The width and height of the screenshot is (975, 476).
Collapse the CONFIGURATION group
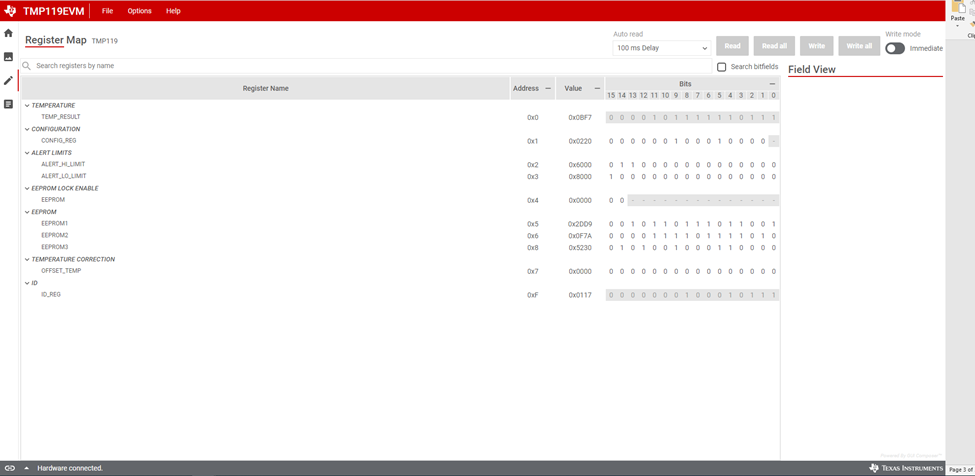[27, 129]
